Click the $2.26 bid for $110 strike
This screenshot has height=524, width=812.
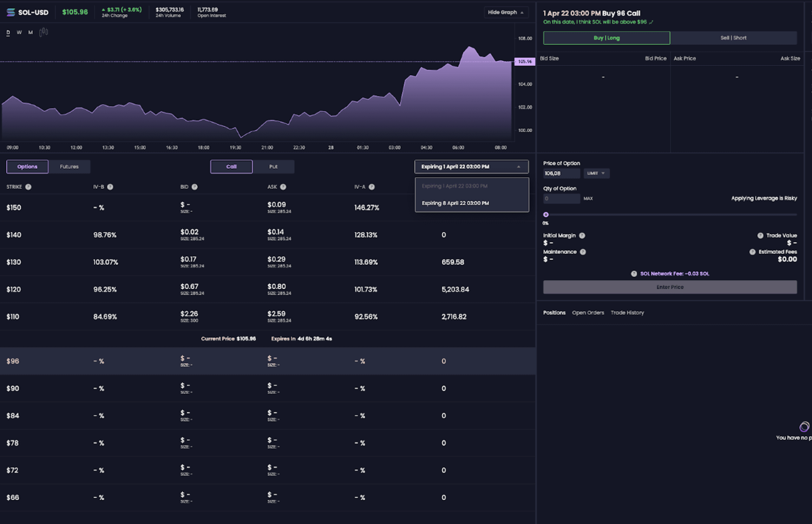189,314
